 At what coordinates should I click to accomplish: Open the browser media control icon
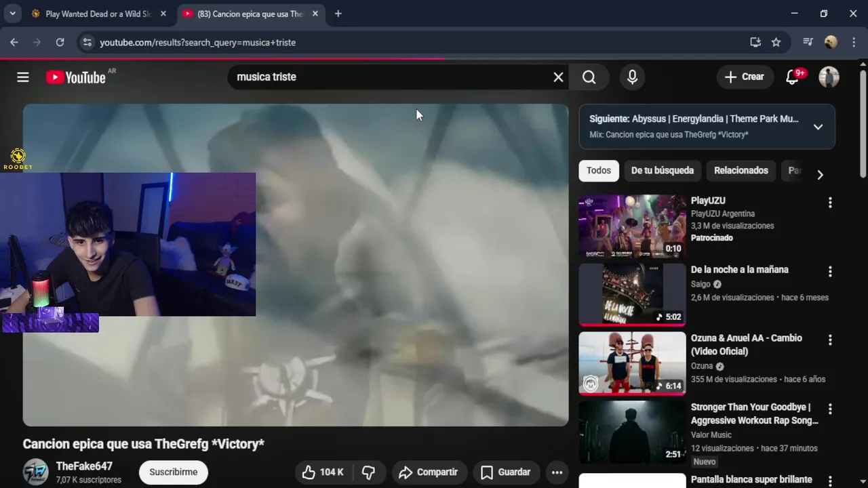click(807, 42)
